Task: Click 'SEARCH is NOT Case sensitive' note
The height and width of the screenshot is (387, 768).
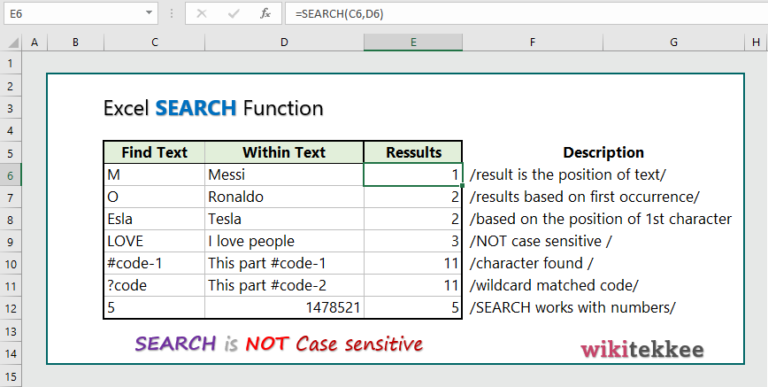Action: pyautogui.click(x=279, y=344)
